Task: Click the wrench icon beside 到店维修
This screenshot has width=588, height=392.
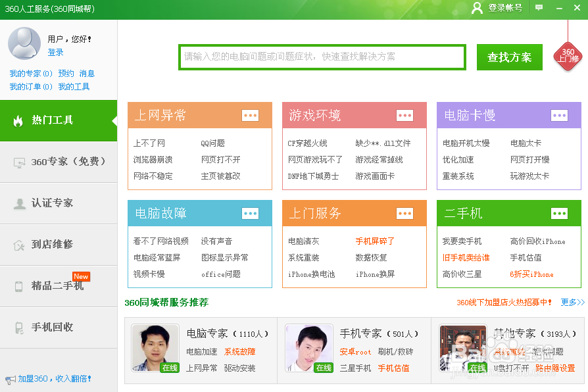Action: (x=19, y=245)
